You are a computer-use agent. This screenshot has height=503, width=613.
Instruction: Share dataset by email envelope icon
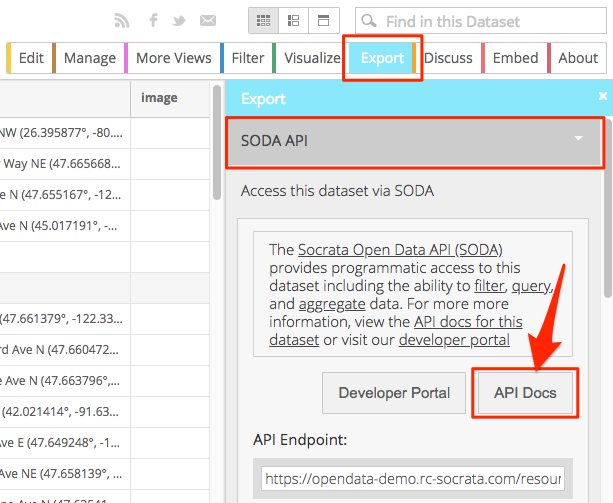pyautogui.click(x=208, y=20)
